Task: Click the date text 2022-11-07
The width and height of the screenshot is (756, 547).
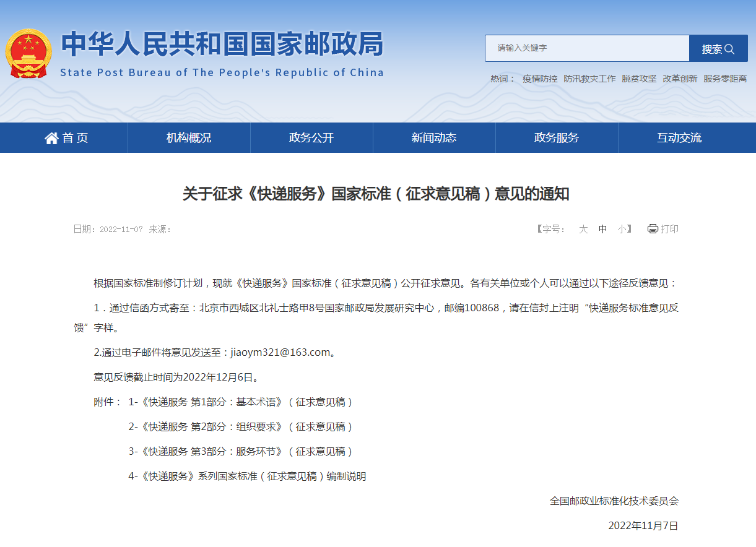Action: 121,229
